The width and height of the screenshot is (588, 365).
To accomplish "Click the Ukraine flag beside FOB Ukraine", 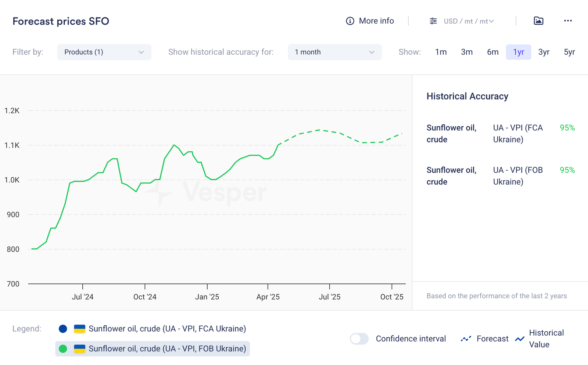I will click(x=79, y=348).
